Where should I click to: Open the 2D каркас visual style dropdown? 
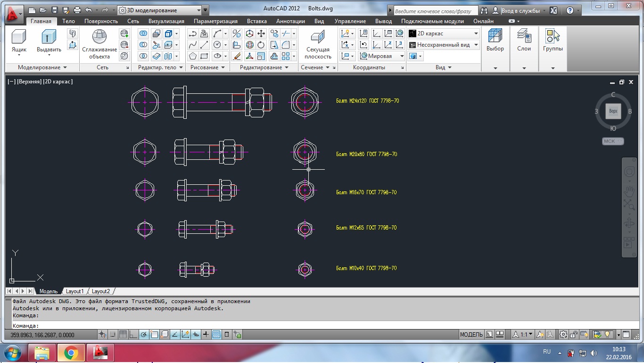(443, 33)
